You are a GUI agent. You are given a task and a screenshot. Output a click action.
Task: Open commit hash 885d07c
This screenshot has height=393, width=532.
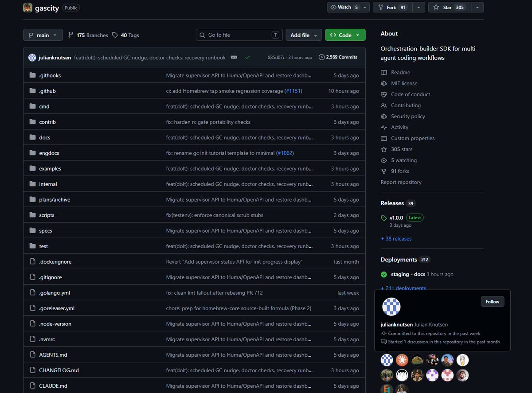[277, 58]
